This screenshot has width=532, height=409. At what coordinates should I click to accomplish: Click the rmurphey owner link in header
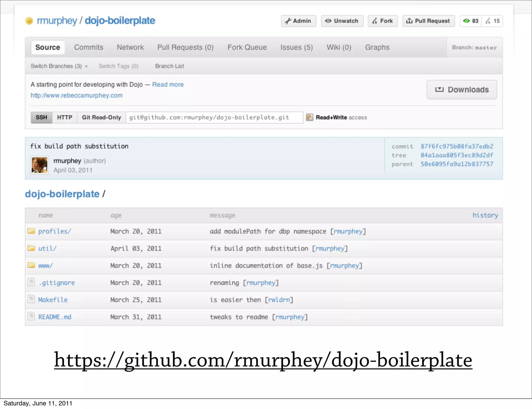(57, 21)
